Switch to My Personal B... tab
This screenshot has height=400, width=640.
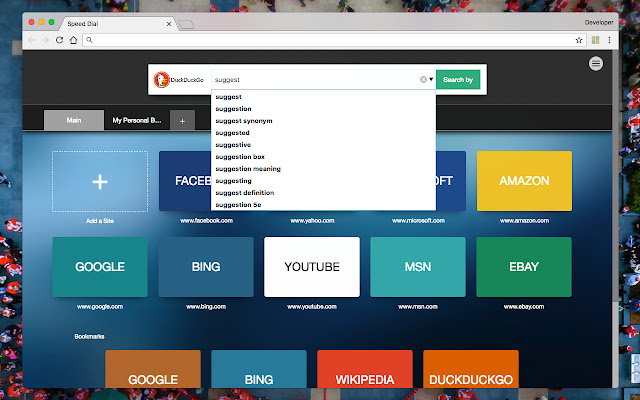tap(137, 120)
